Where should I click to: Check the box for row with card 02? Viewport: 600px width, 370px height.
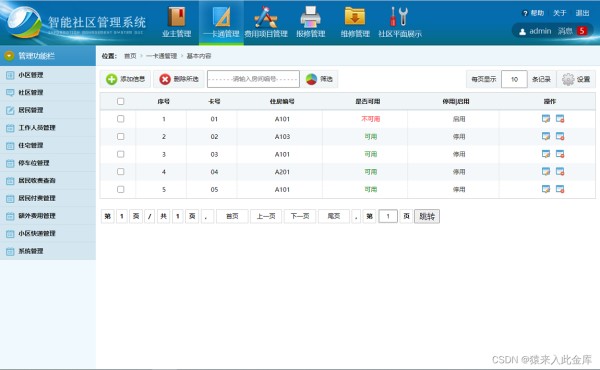(x=121, y=136)
